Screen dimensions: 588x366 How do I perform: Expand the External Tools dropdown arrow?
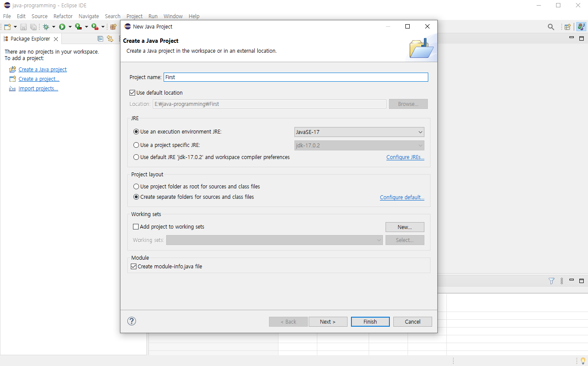[x=103, y=27]
